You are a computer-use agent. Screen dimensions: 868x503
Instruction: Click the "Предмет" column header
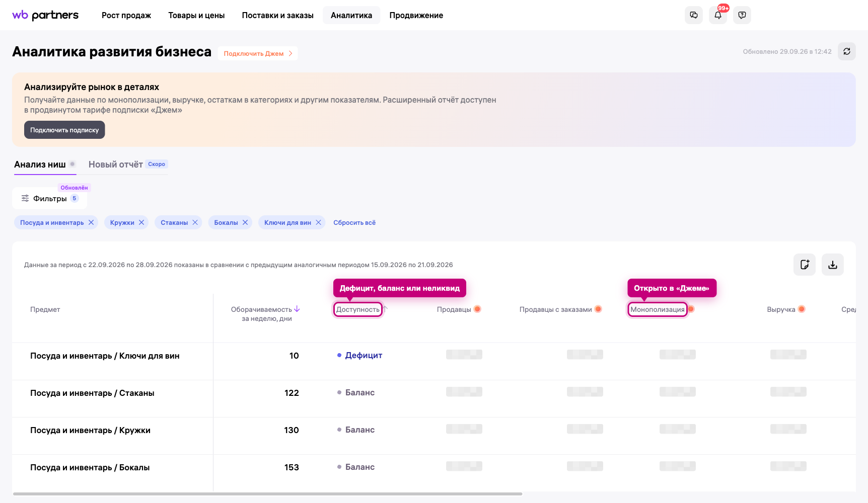coord(45,309)
